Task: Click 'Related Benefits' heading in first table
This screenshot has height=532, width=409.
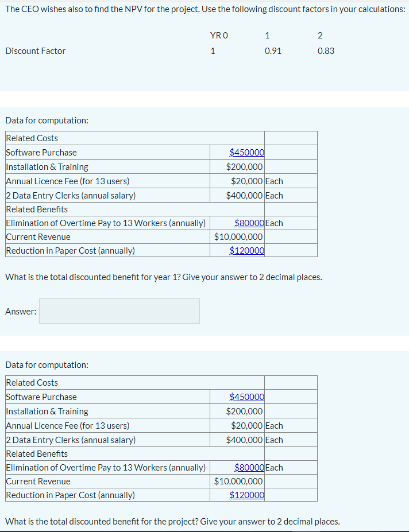Action: point(37,209)
